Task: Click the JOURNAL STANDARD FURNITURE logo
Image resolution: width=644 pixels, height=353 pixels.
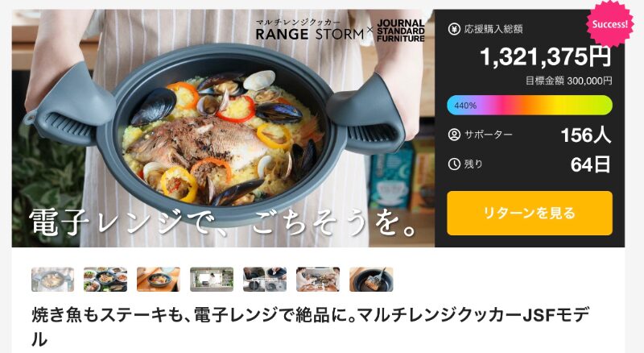Action: click(x=400, y=31)
